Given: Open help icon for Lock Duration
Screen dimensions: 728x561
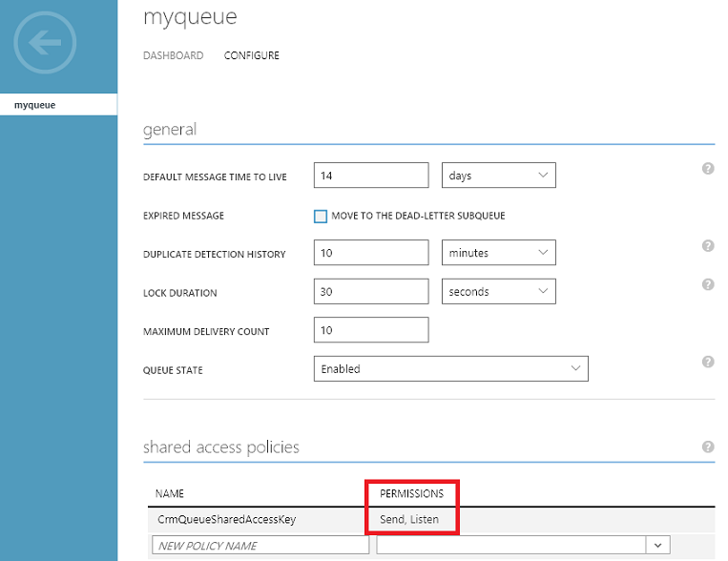Looking at the screenshot, I should tap(708, 284).
